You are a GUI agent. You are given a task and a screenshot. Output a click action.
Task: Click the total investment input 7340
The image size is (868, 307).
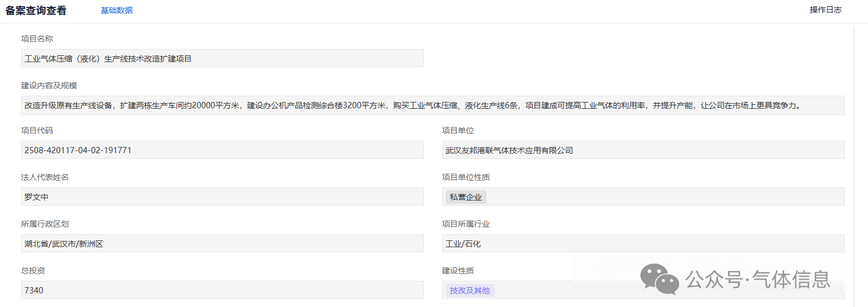pyautogui.click(x=222, y=290)
